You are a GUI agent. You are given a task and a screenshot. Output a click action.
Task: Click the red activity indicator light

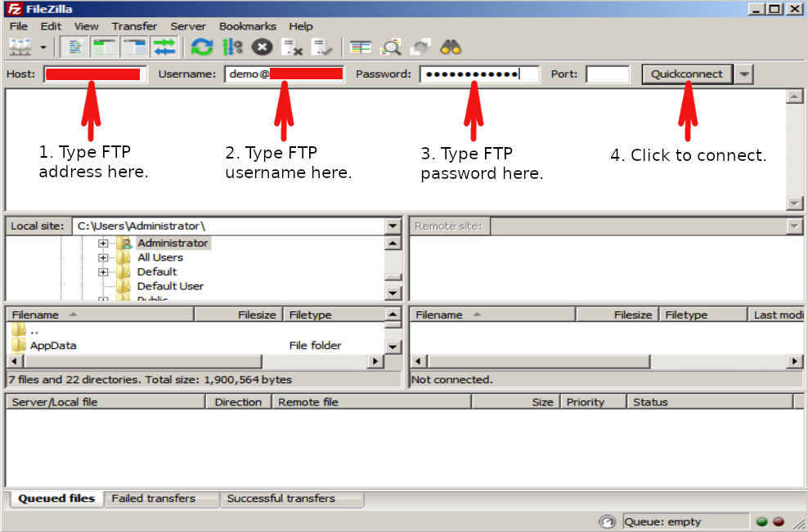click(779, 521)
